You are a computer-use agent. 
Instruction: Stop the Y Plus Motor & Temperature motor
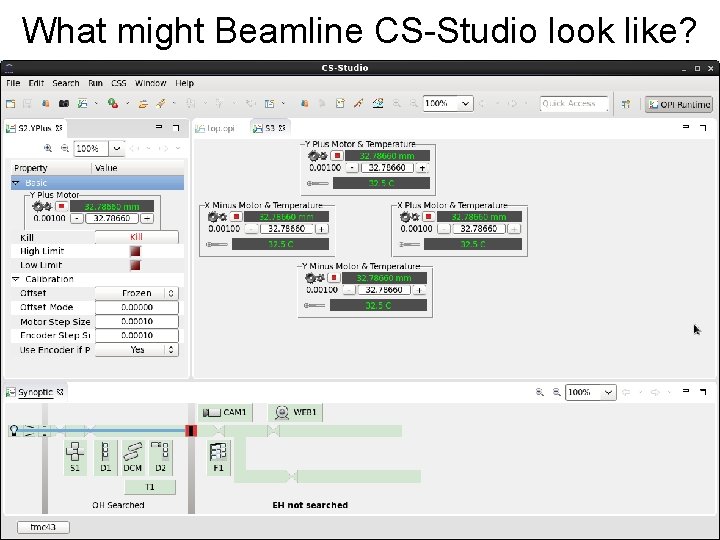(337, 156)
